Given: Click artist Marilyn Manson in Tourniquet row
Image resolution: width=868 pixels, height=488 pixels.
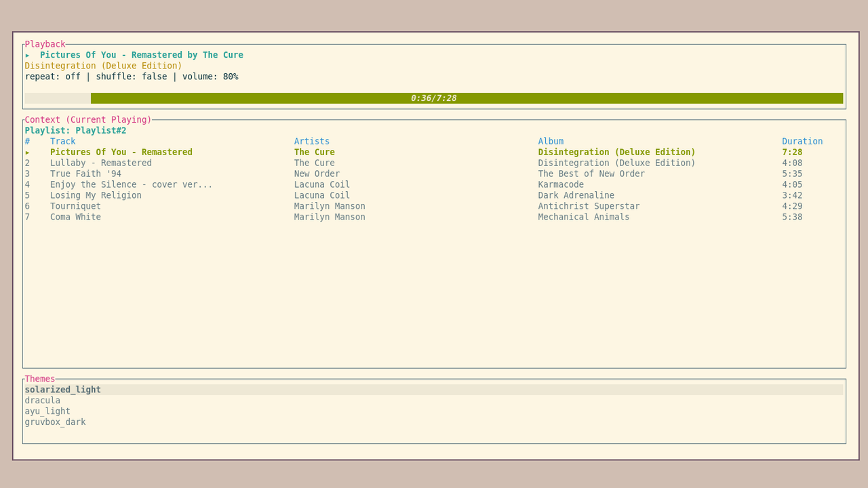Looking at the screenshot, I should [330, 207].
